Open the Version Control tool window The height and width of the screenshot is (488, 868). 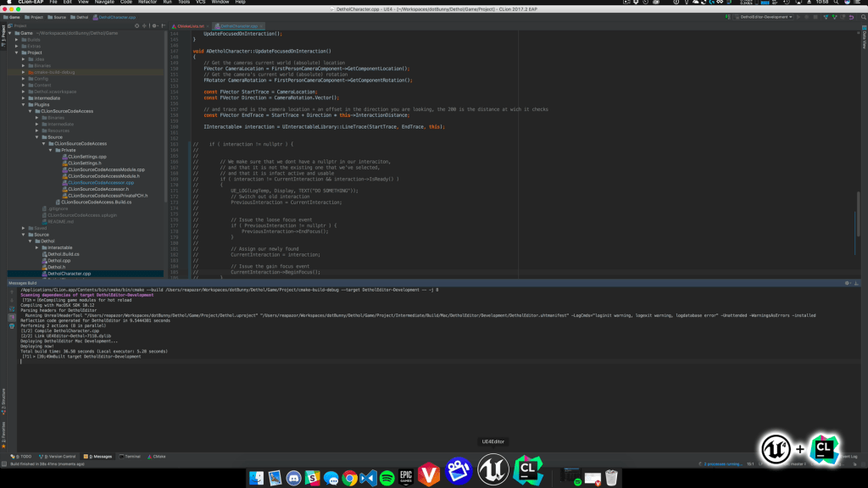coord(58,456)
